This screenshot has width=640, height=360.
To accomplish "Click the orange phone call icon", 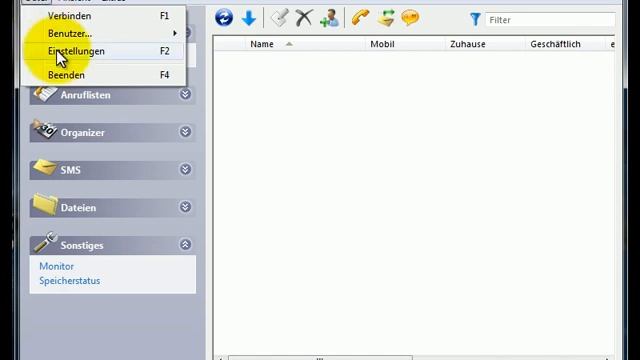I will [x=360, y=18].
